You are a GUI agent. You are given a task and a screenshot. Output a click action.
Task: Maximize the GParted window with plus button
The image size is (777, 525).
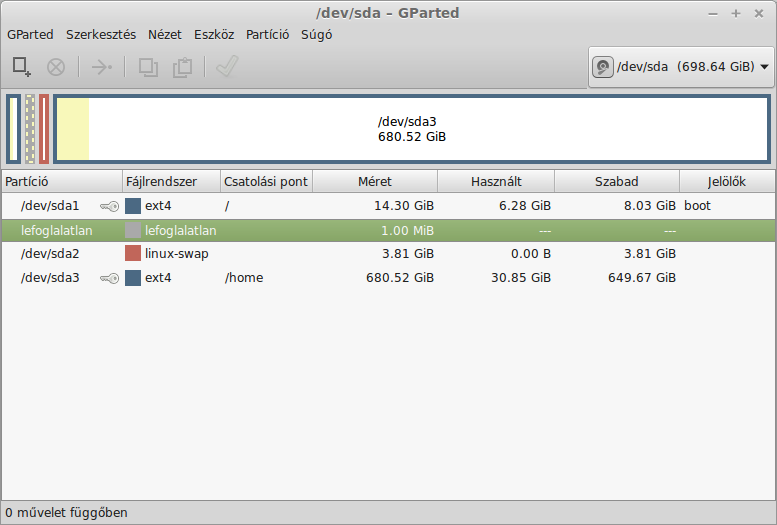click(736, 13)
